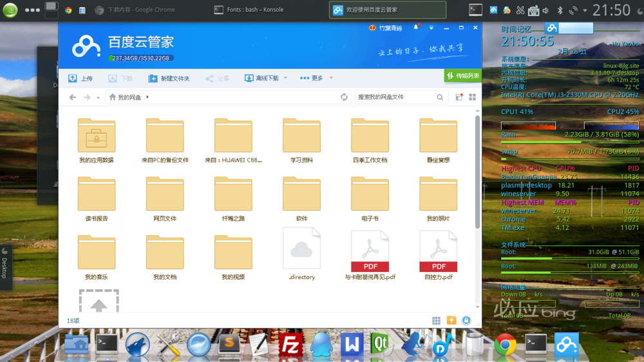Open the 网页文件 folder
Viewport: 644px width, 362px height.
(165, 199)
